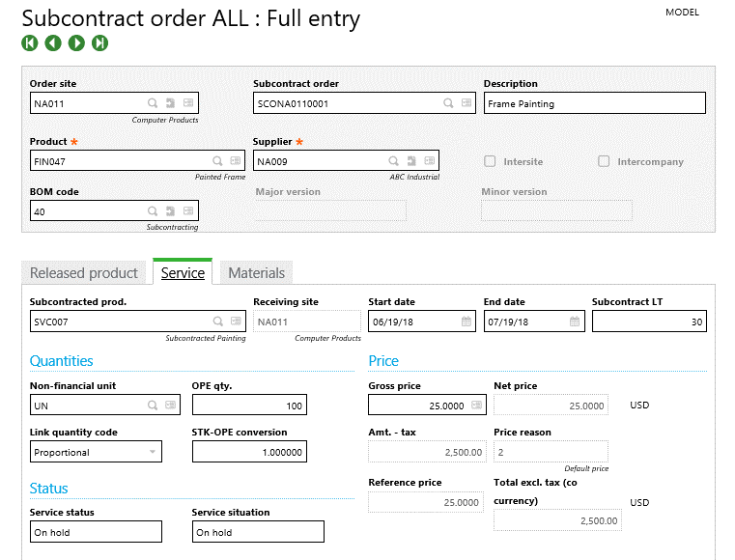Open Start date calendar picker icon

click(466, 322)
